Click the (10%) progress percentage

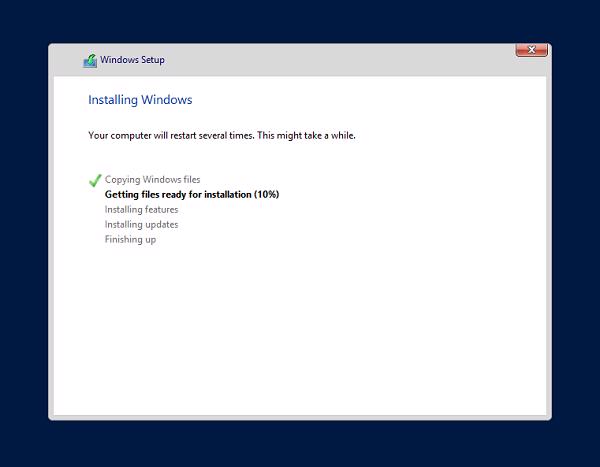[x=266, y=195]
